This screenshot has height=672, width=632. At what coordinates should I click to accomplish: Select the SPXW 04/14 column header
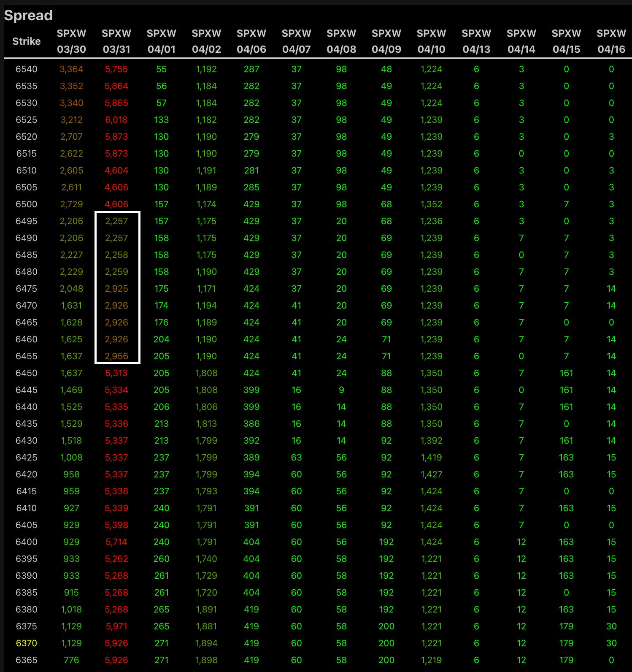[x=521, y=41]
